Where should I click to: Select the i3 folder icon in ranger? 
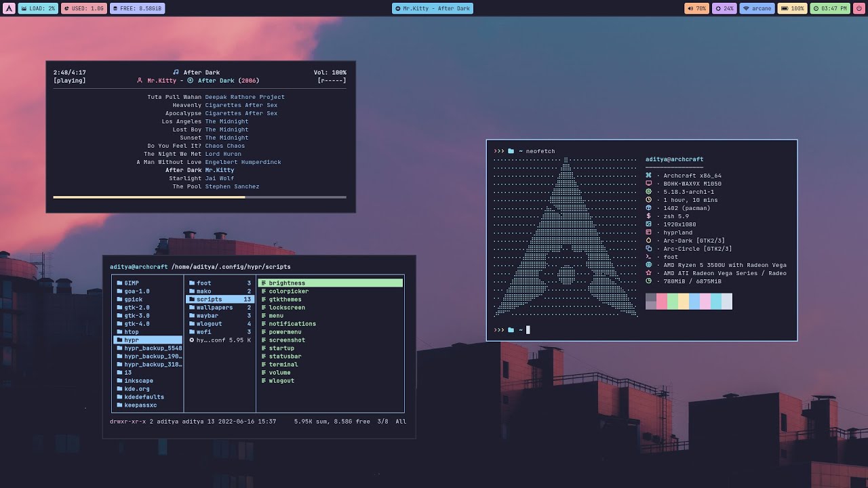tap(119, 373)
